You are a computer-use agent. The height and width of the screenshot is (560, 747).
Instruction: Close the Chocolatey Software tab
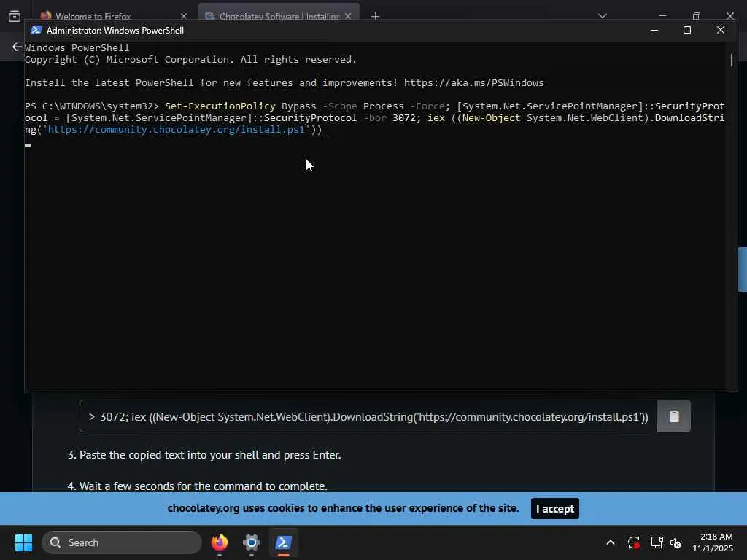tap(348, 16)
